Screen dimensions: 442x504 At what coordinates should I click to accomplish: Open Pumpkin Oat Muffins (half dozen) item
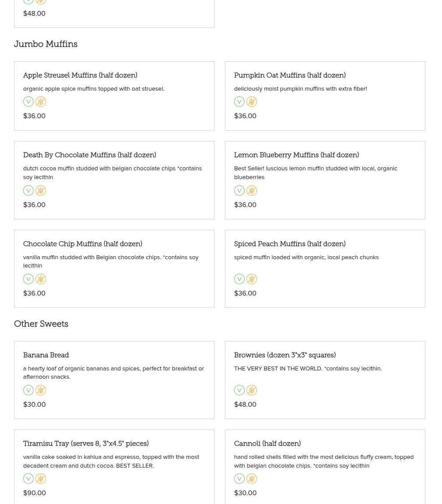[x=290, y=75]
